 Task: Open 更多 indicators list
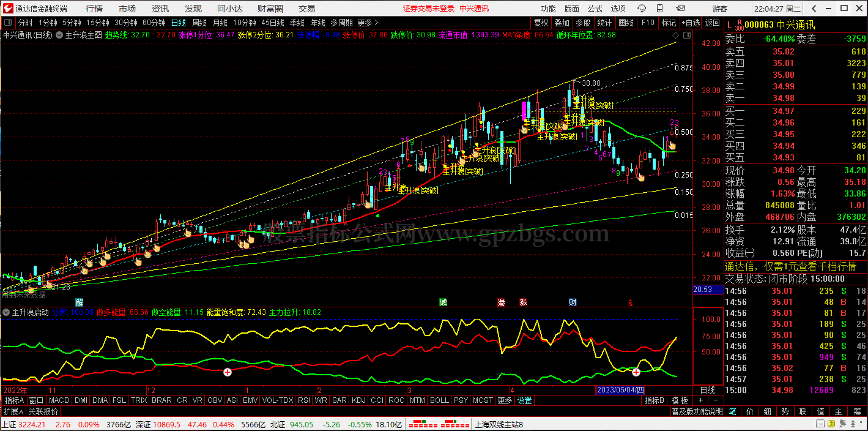point(505,400)
